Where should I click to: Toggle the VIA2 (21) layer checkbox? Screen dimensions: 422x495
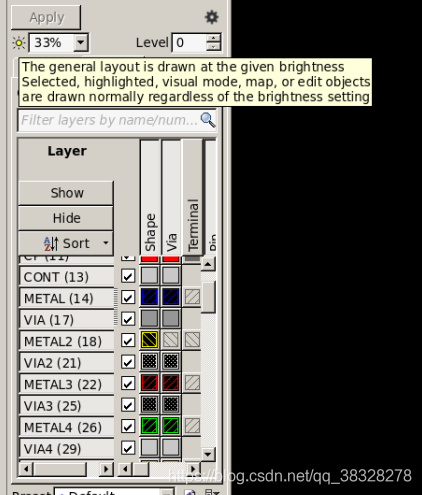(x=128, y=362)
